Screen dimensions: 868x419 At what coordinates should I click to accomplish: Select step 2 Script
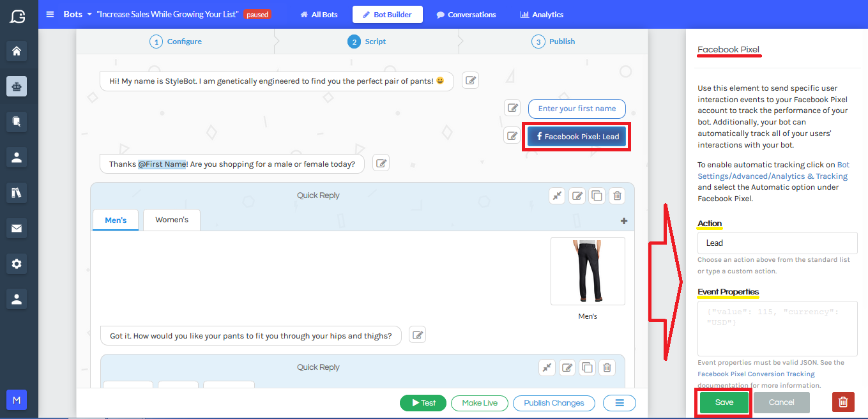[367, 42]
